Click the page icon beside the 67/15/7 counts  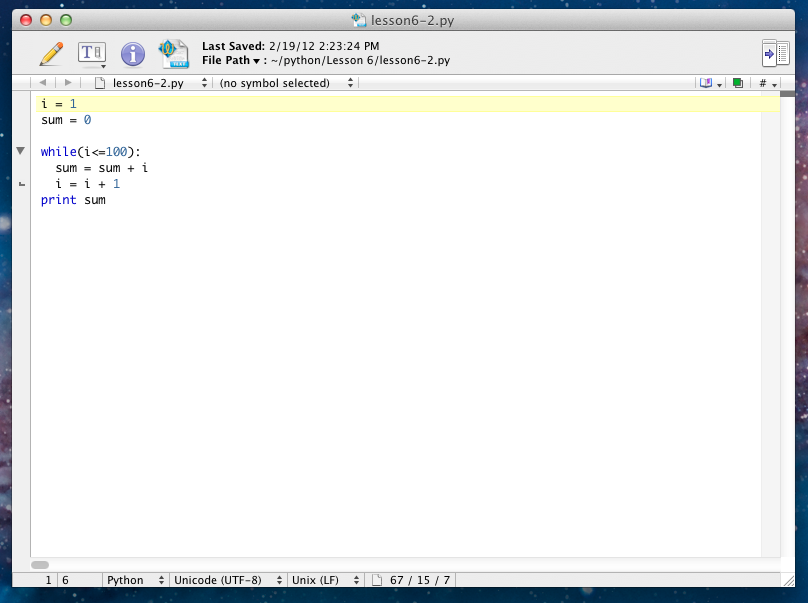click(x=376, y=580)
